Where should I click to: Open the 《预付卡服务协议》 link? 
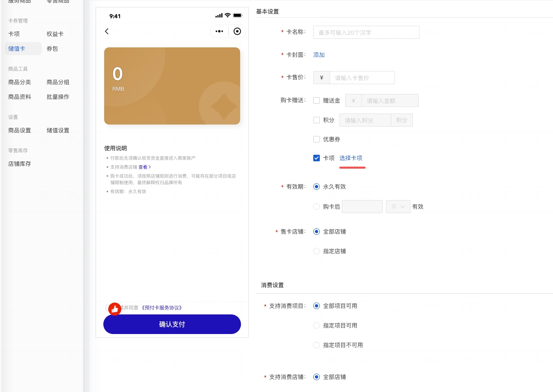(x=162, y=308)
